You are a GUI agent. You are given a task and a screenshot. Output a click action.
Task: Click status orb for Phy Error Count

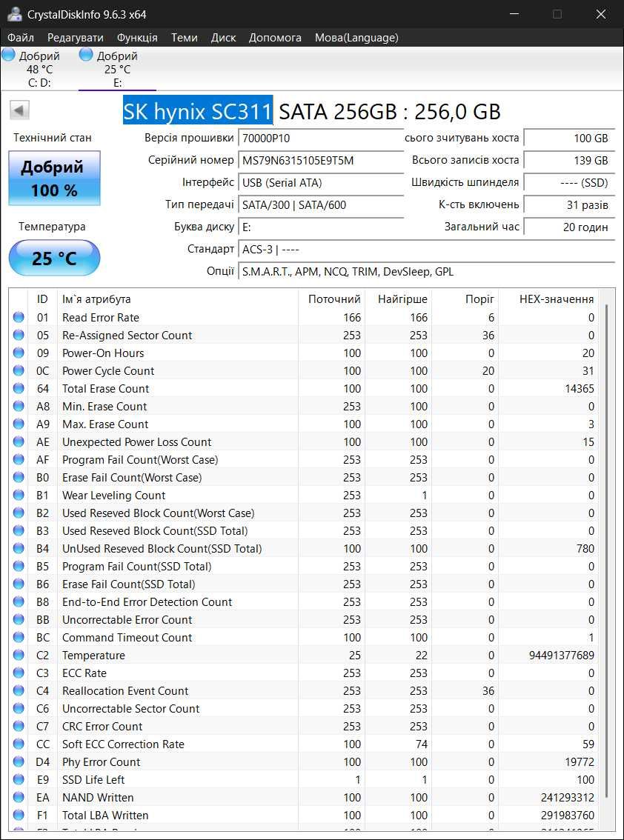tap(19, 761)
